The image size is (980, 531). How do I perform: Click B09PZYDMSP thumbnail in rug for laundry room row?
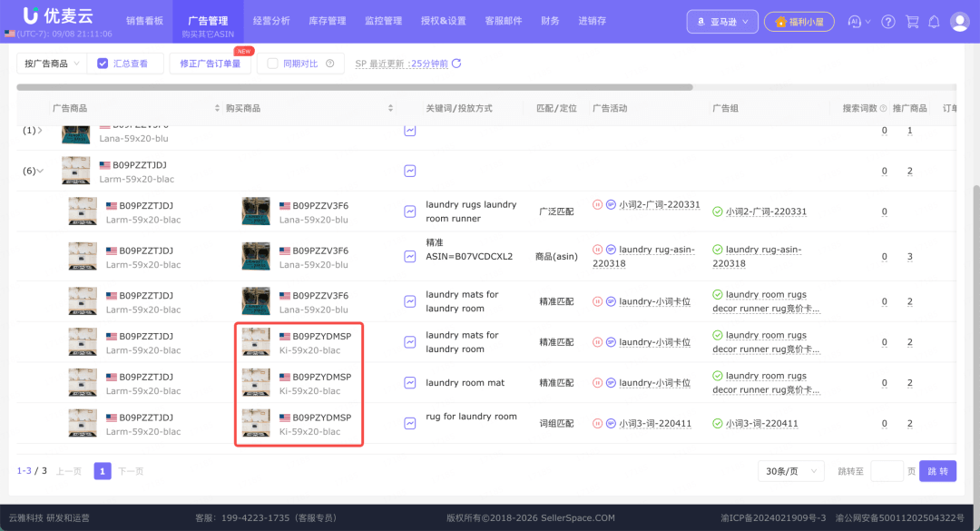(256, 423)
